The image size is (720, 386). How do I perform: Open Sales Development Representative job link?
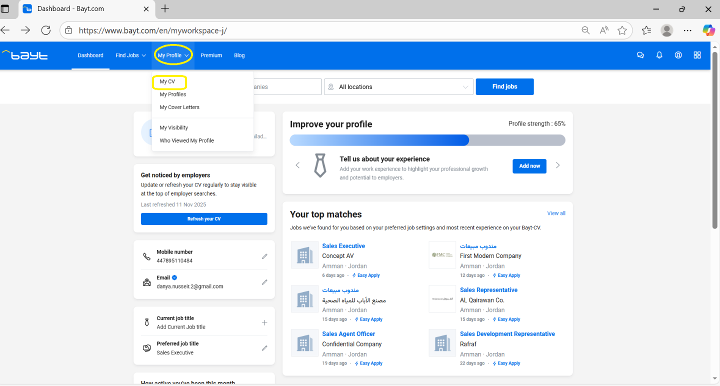[x=507, y=334]
